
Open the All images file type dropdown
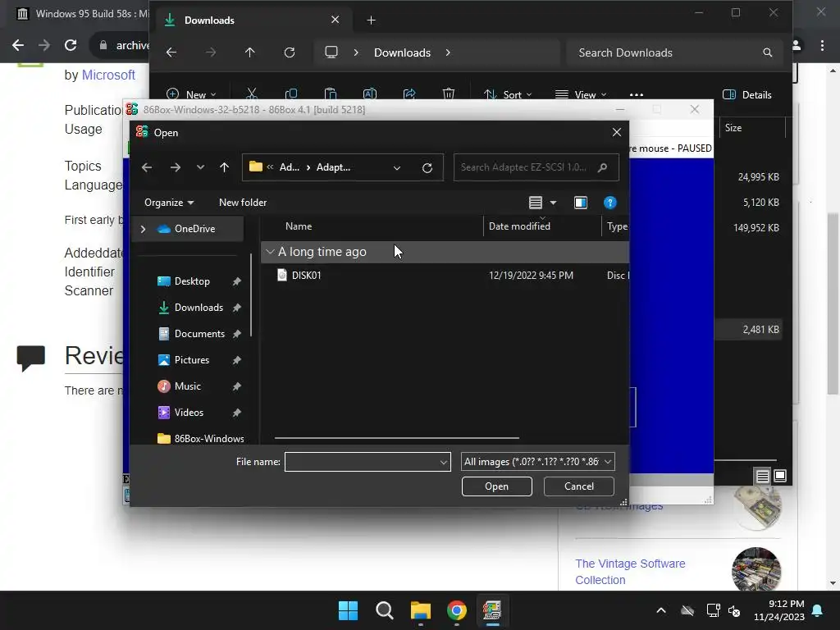537,462
